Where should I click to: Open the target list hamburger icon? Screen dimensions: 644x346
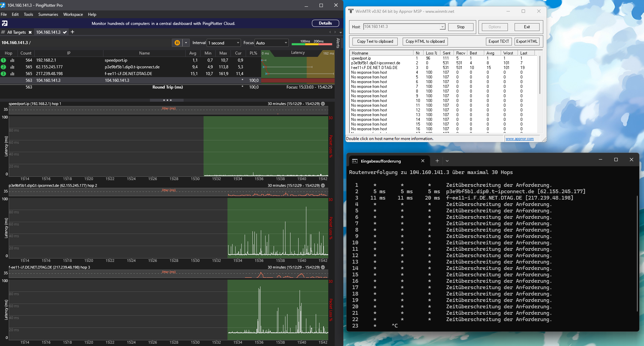coord(3,32)
